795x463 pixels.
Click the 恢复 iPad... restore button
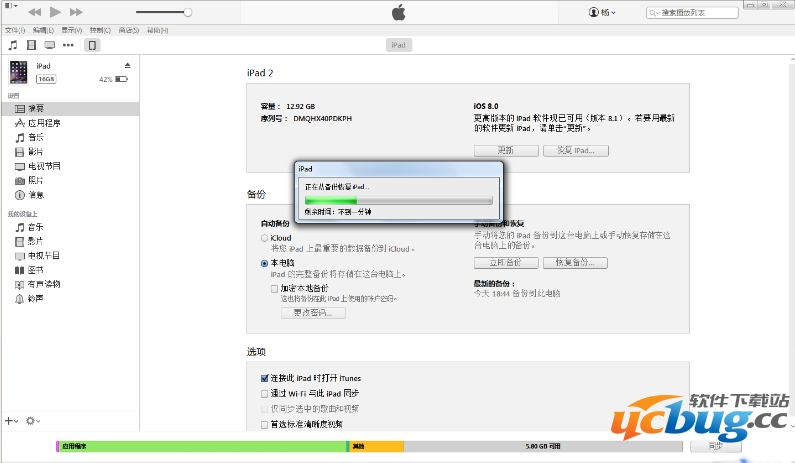(x=575, y=150)
